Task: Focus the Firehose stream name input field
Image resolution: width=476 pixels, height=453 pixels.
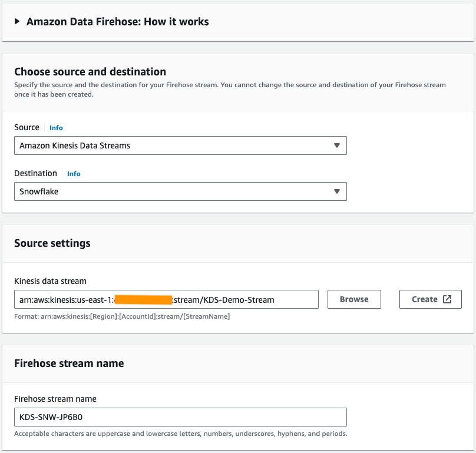Action: (x=180, y=417)
